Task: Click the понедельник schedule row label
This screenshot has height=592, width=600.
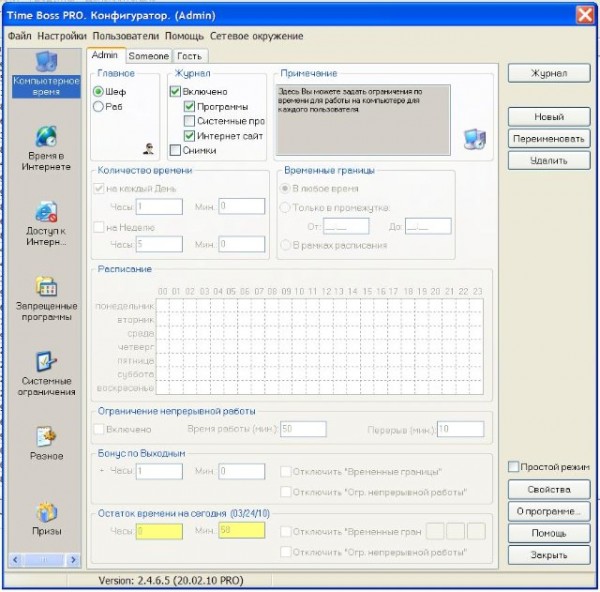Action: point(125,306)
